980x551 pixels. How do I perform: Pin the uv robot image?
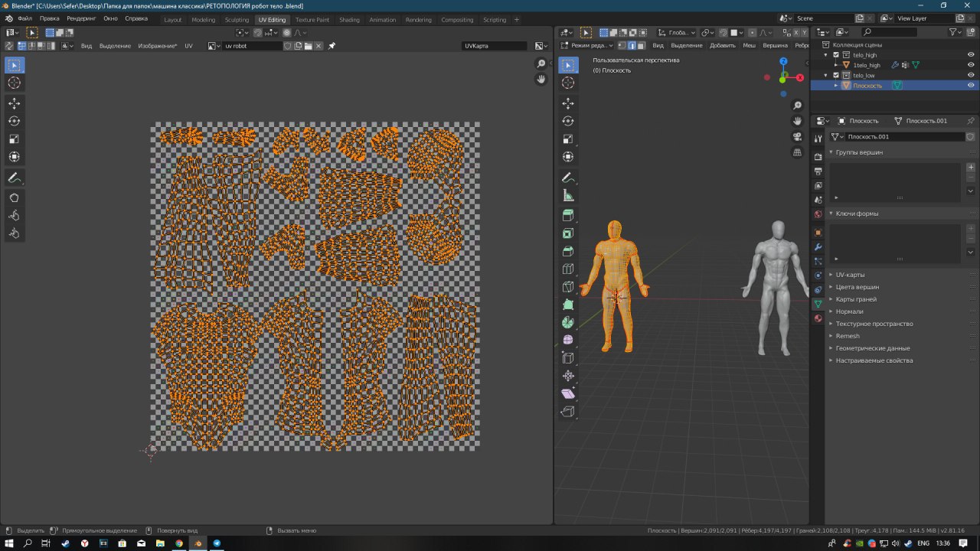coord(332,46)
